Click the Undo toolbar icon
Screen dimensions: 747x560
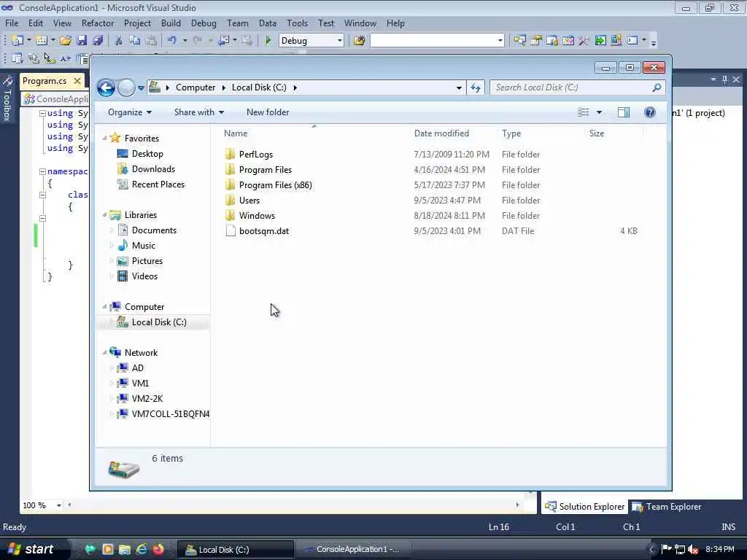click(172, 41)
